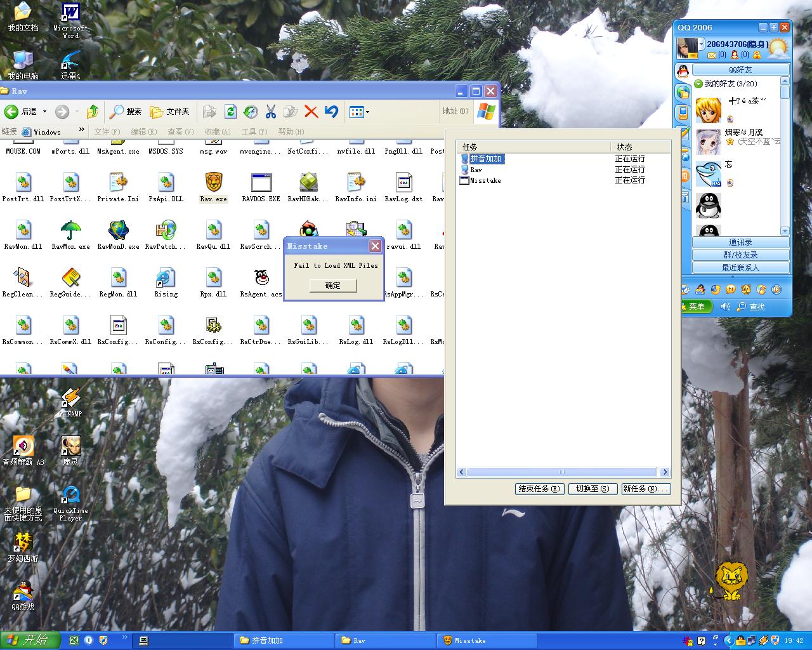This screenshot has width=812, height=650.
Task: Select the Rising shortcut icon
Action: (x=166, y=278)
